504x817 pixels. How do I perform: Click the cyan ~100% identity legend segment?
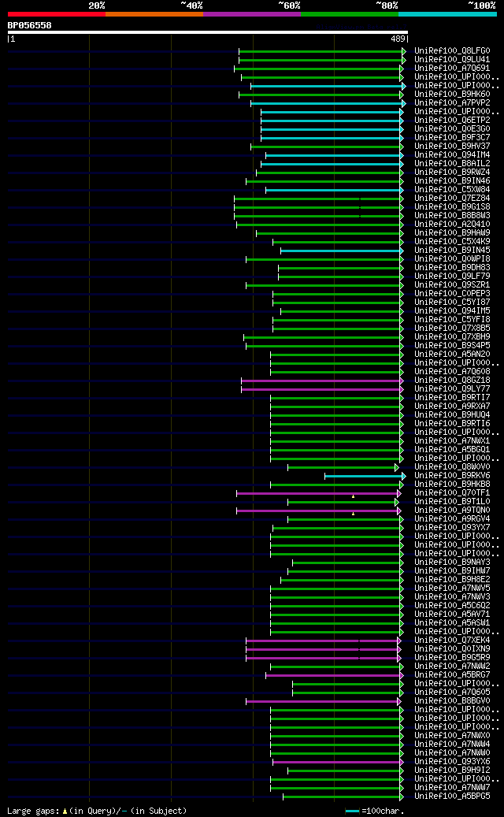point(448,14)
